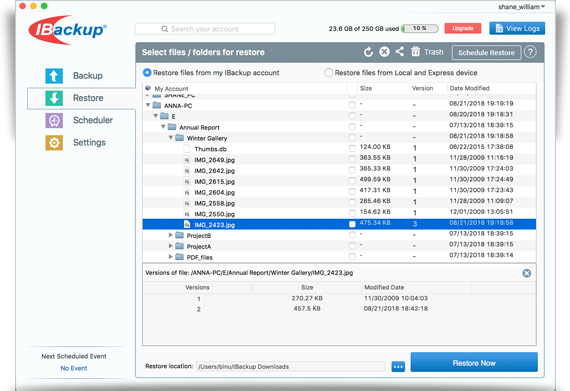
Task: Click the E drive folder icon
Action: click(x=164, y=116)
